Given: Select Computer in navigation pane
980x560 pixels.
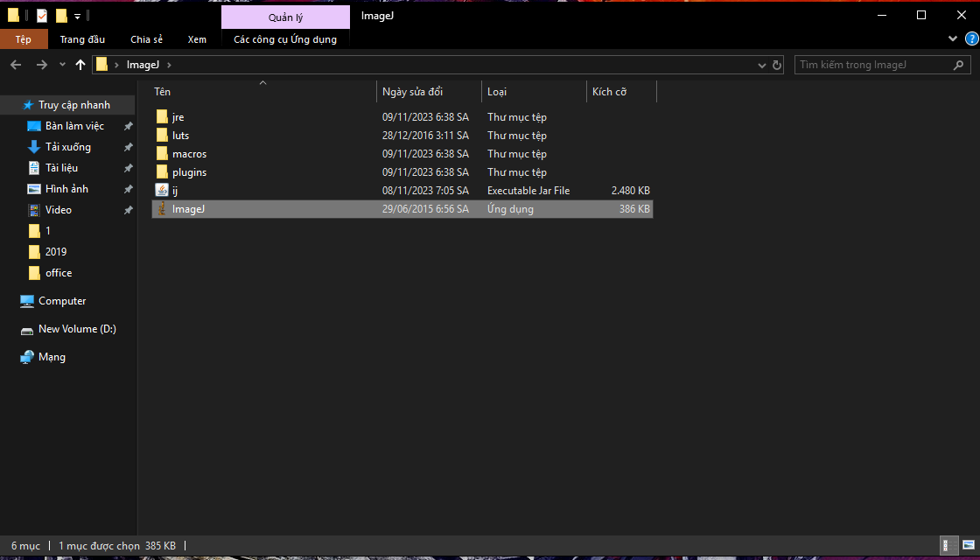Looking at the screenshot, I should [x=62, y=301].
